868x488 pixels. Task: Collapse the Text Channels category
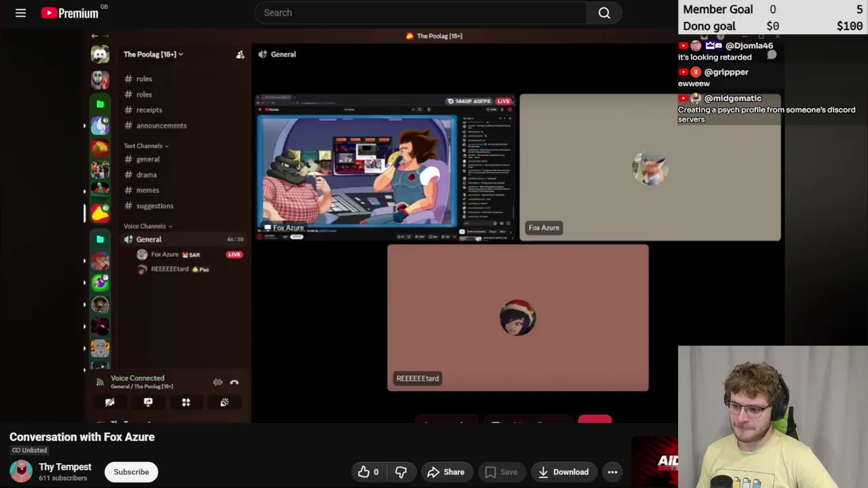146,146
